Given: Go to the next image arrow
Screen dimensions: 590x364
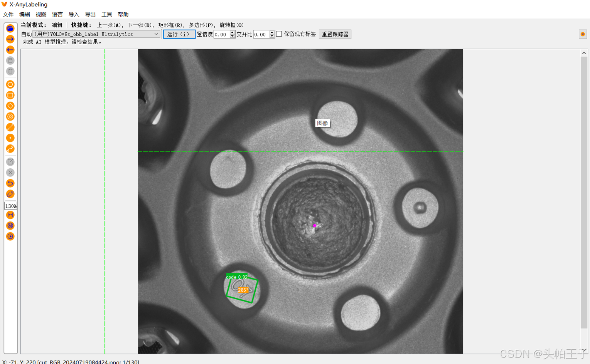Looking at the screenshot, I should [10, 39].
